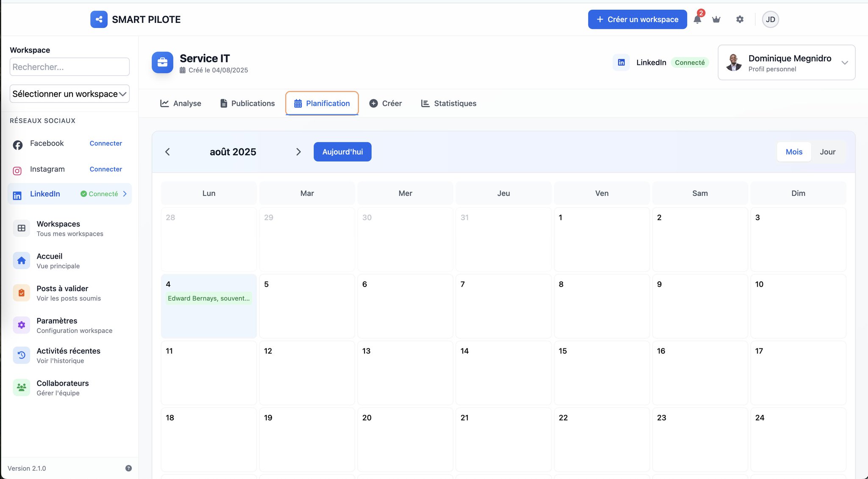Screen dimensions: 868x479
Task: Click the Accueil home icon
Action: (x=22, y=261)
